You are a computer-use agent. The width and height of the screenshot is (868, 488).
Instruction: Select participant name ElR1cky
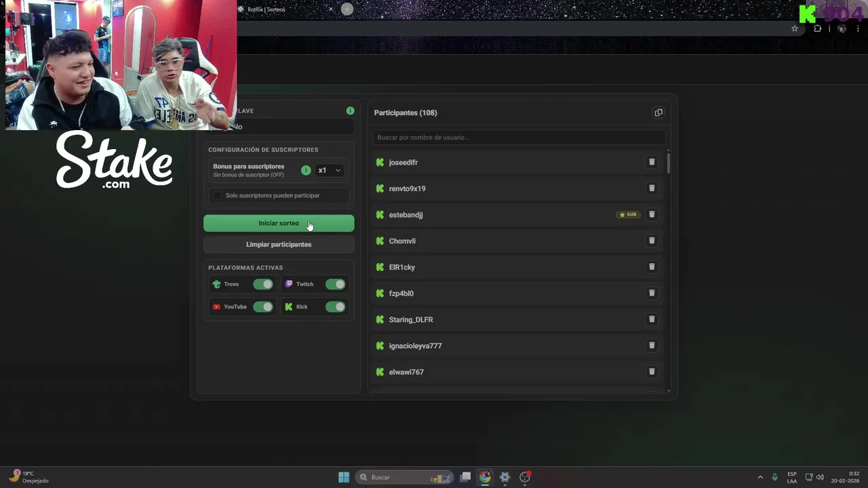coord(402,267)
